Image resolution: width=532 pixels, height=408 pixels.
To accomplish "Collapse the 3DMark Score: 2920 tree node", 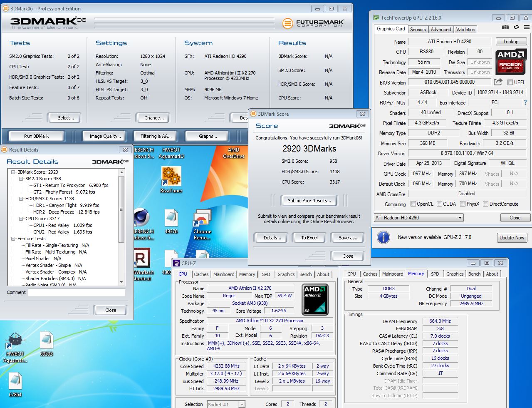I will pos(13,172).
